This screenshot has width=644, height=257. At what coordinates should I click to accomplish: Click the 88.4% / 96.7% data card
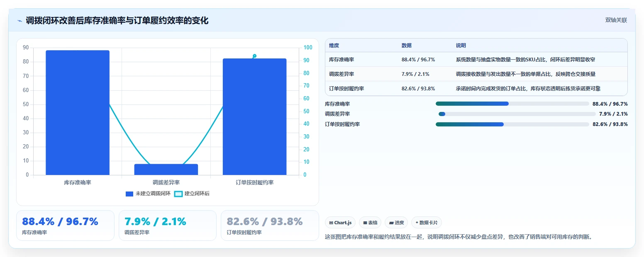65,225
